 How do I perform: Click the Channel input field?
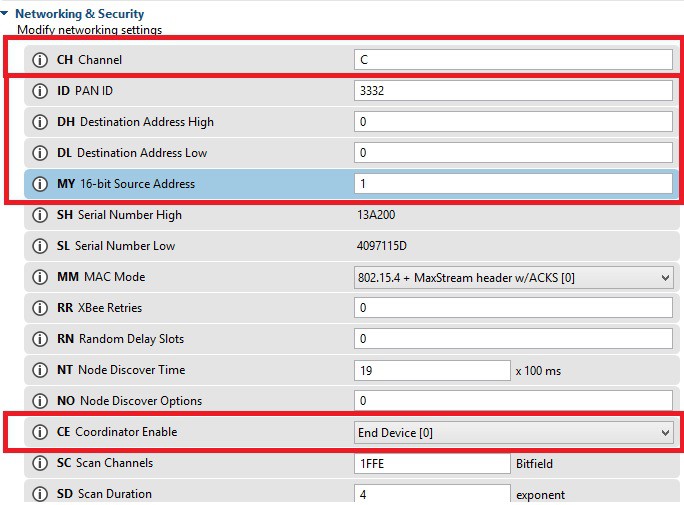click(x=513, y=60)
